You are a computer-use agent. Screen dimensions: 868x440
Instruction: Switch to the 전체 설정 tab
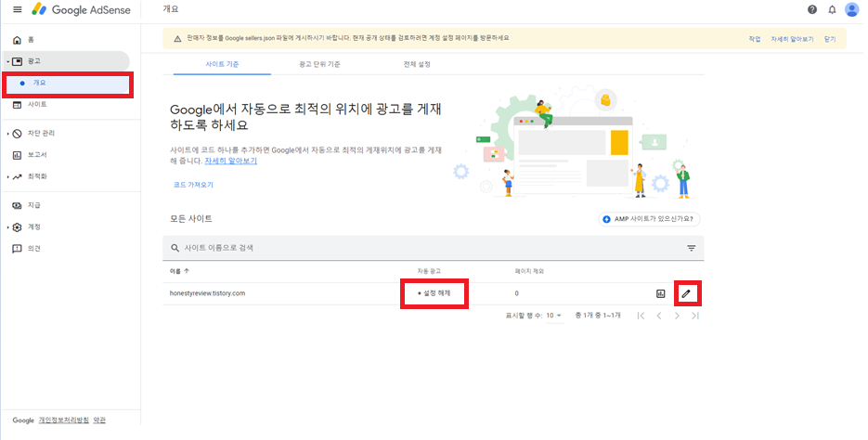417,64
